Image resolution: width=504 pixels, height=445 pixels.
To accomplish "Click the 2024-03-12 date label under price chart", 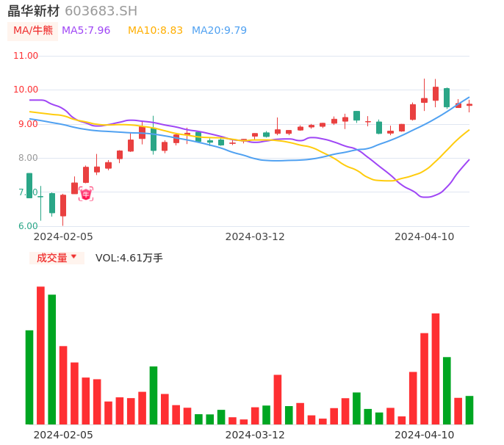I will (255, 236).
